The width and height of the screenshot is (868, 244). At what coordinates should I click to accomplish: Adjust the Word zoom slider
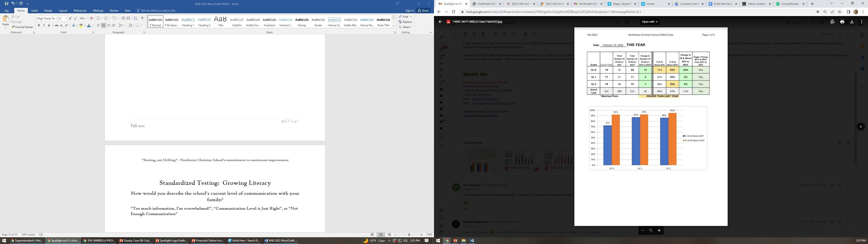click(x=409, y=235)
